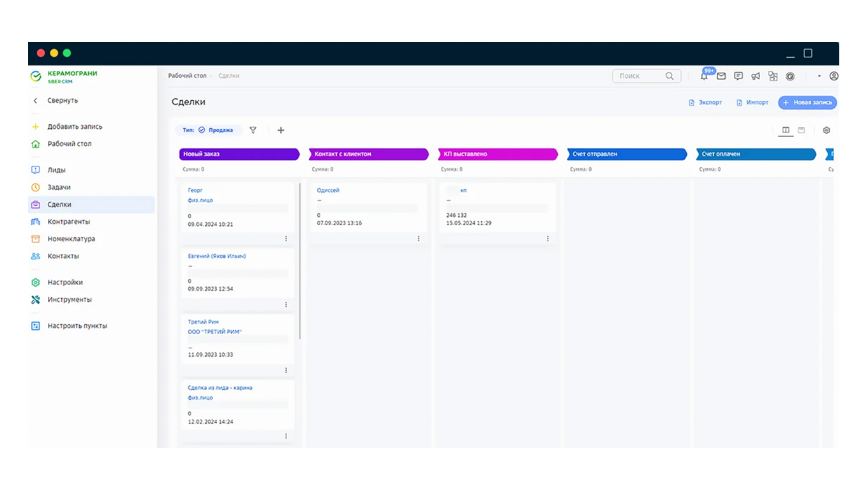
Task: Open board settings with the gear icon
Action: point(827,130)
